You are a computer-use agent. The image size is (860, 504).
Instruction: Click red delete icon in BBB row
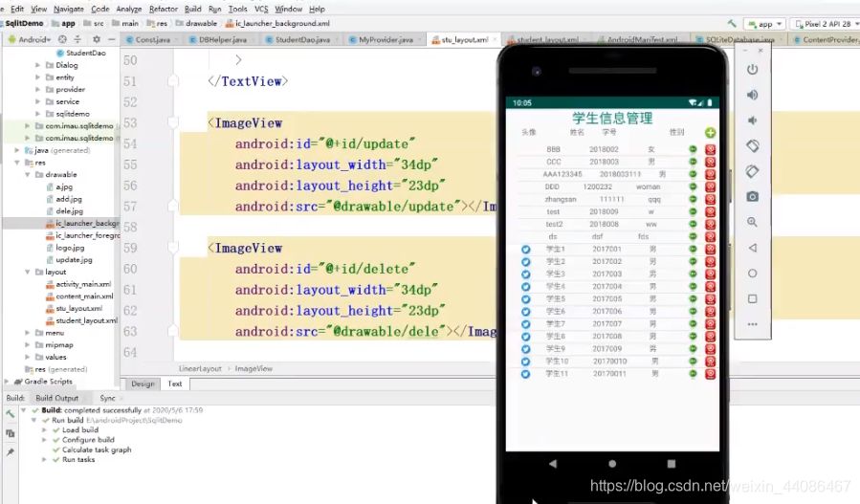(710, 149)
